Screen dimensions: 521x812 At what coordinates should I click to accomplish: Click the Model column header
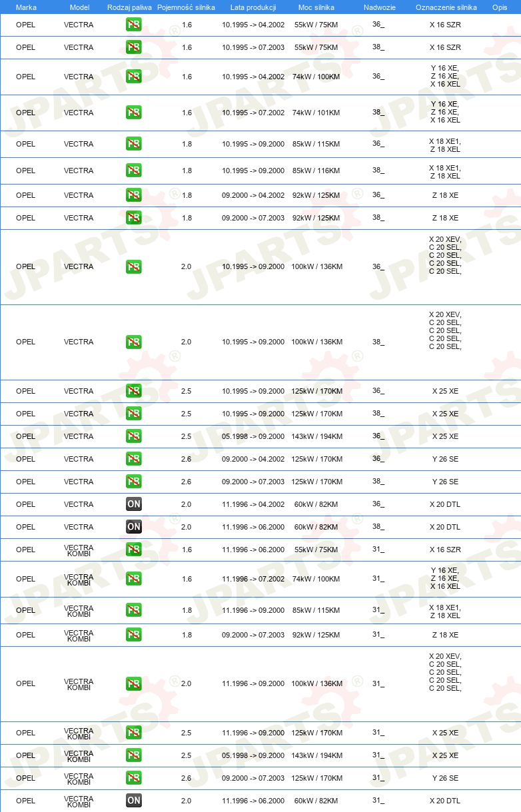pyautogui.click(x=79, y=7)
